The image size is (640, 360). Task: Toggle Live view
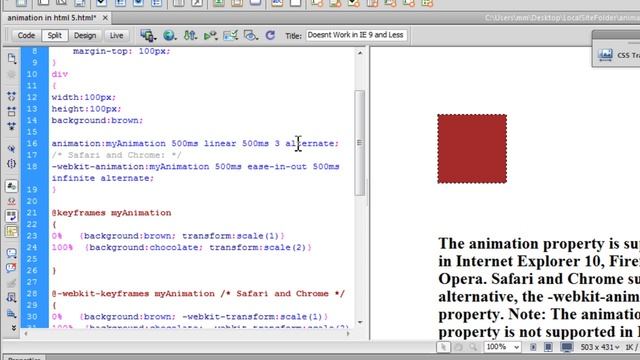116,36
